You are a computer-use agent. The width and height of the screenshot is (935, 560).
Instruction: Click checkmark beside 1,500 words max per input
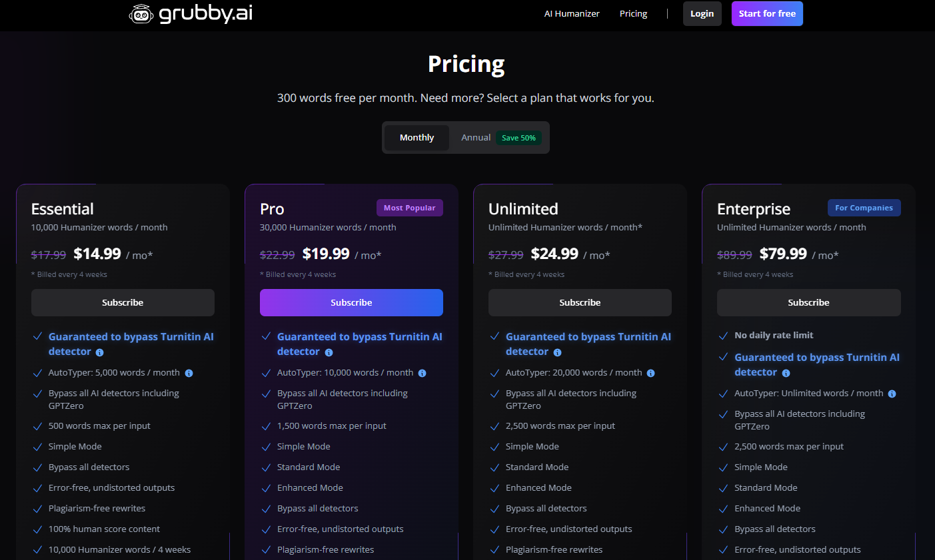(266, 426)
